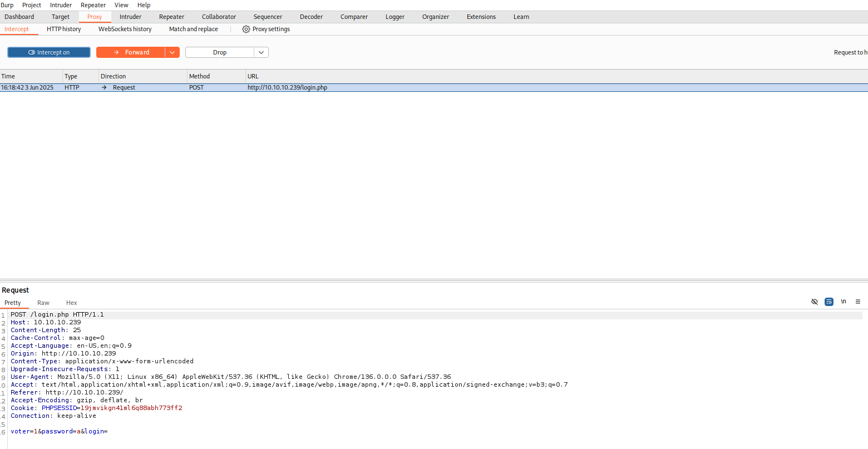Expand the Forward button dropdown arrow
The height and width of the screenshot is (449, 868).
pos(172,52)
